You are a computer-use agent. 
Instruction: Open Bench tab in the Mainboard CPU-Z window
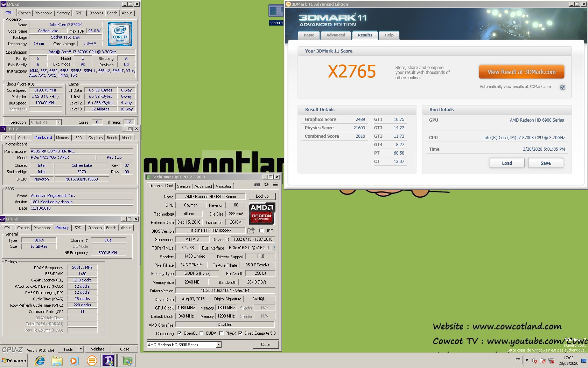112,138
